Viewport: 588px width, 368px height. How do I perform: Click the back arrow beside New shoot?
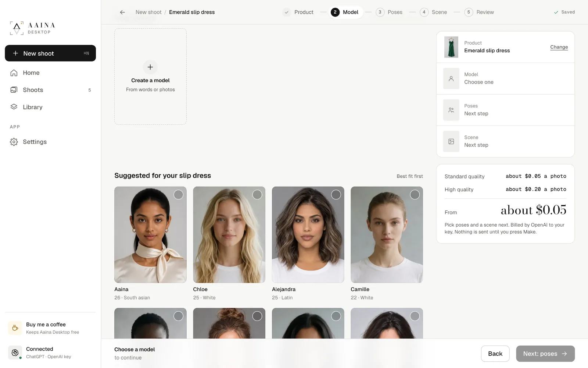coord(122,12)
